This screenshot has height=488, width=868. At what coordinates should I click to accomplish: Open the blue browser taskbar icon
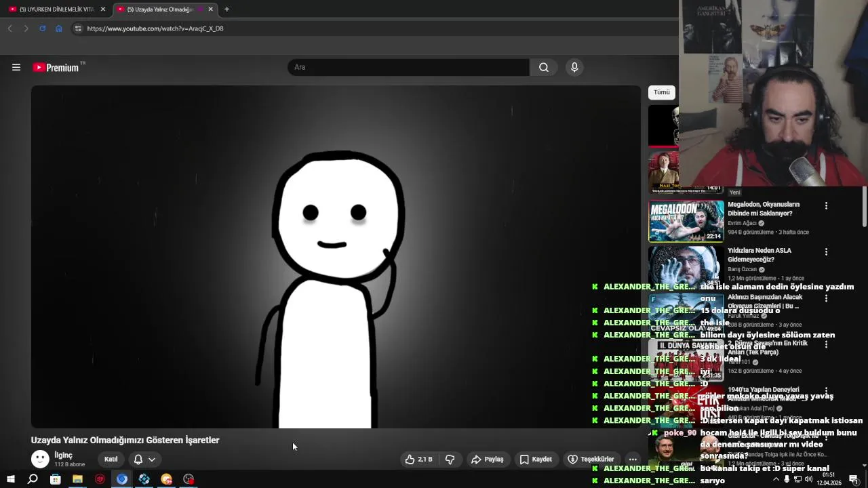pyautogui.click(x=122, y=479)
